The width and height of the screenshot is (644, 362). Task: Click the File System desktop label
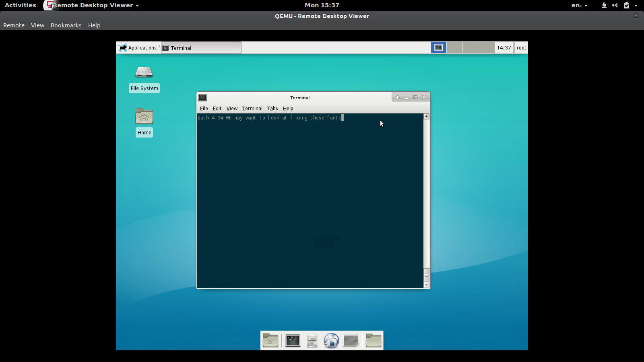[144, 88]
